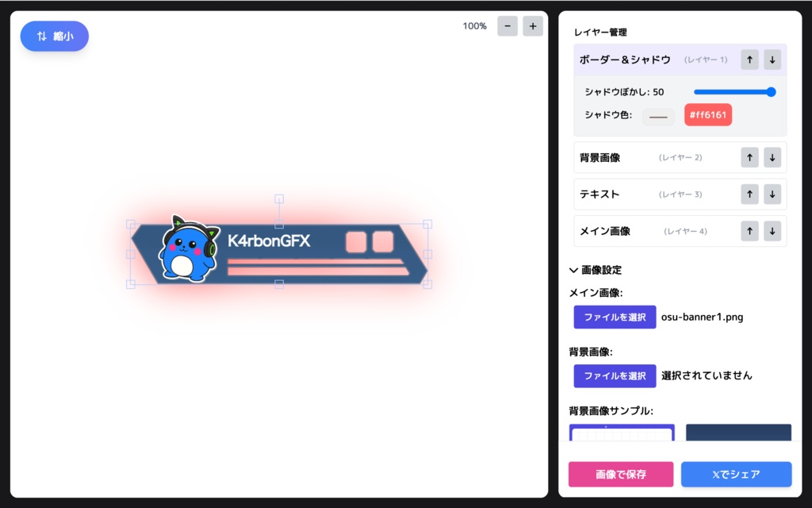Move the メイン画像 layer up using its up arrow
The image size is (812, 508).
point(749,231)
